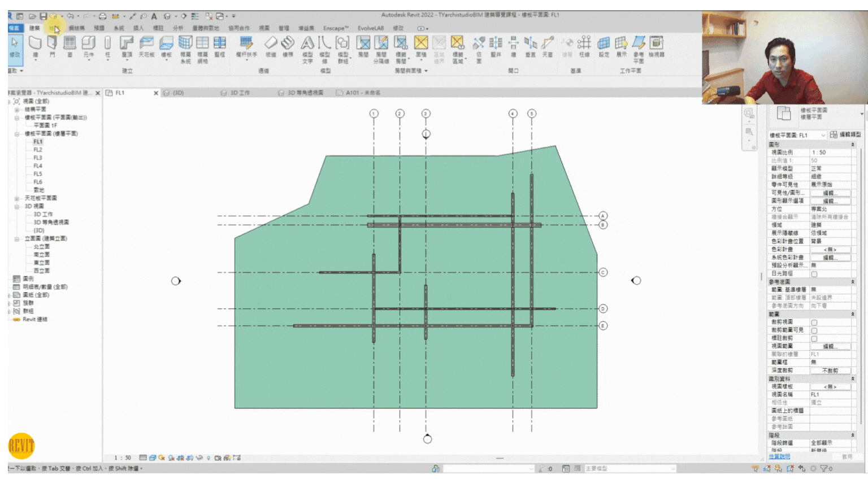This screenshot has width=868, height=488.
Task: Select the Grid (柱線) datum tool
Action: [x=584, y=46]
